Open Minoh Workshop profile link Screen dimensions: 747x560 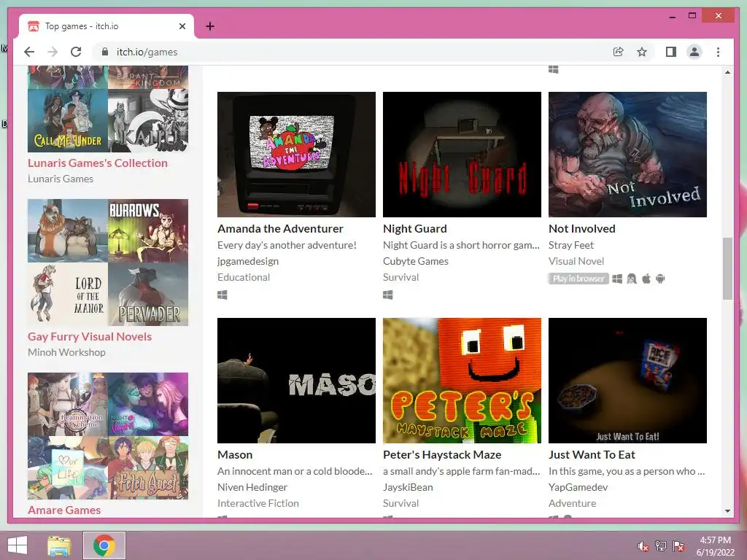pyautogui.click(x=66, y=352)
